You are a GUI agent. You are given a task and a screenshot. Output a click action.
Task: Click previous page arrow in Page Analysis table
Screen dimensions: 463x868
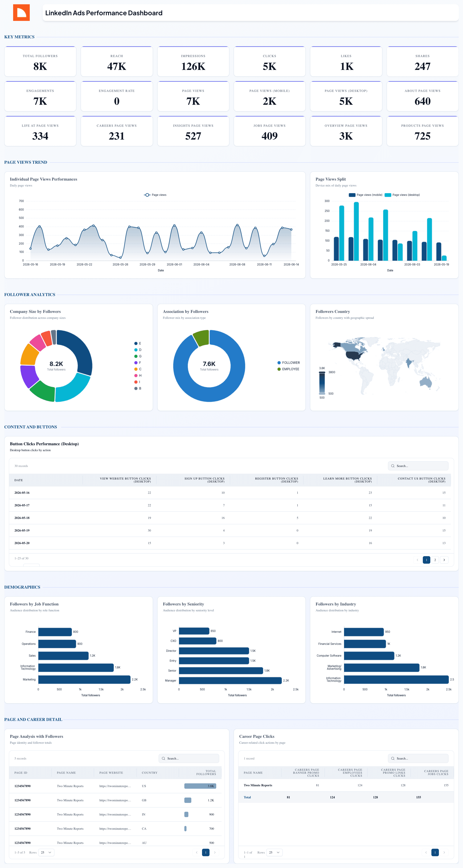197,852
